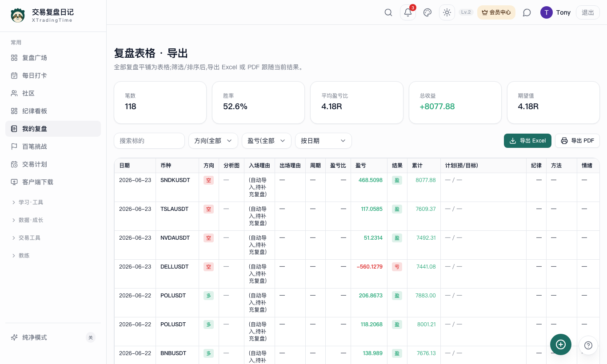Open 交易计划 in sidebar
The image size is (607, 364).
tap(53, 164)
